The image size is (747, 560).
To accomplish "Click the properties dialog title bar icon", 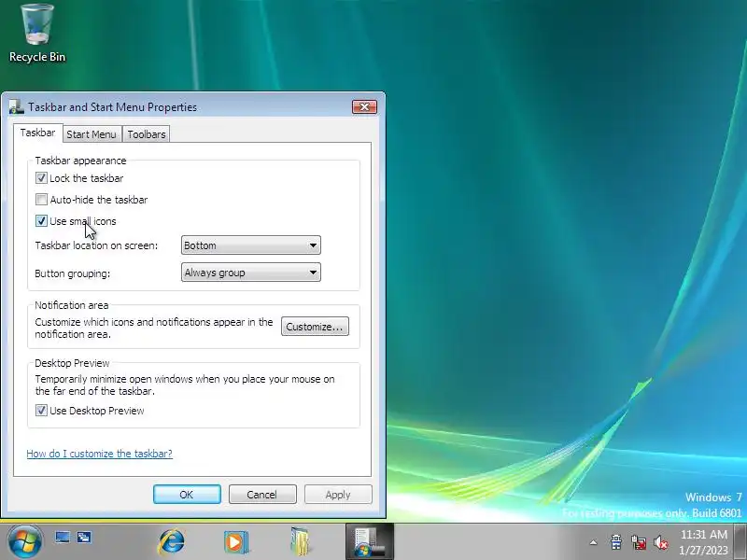I will coord(16,107).
